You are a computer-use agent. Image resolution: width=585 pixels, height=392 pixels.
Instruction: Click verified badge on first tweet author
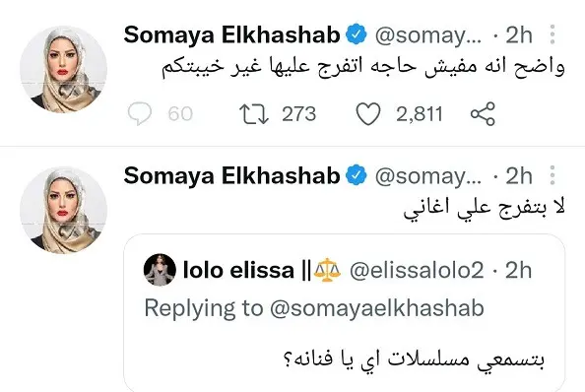click(357, 34)
